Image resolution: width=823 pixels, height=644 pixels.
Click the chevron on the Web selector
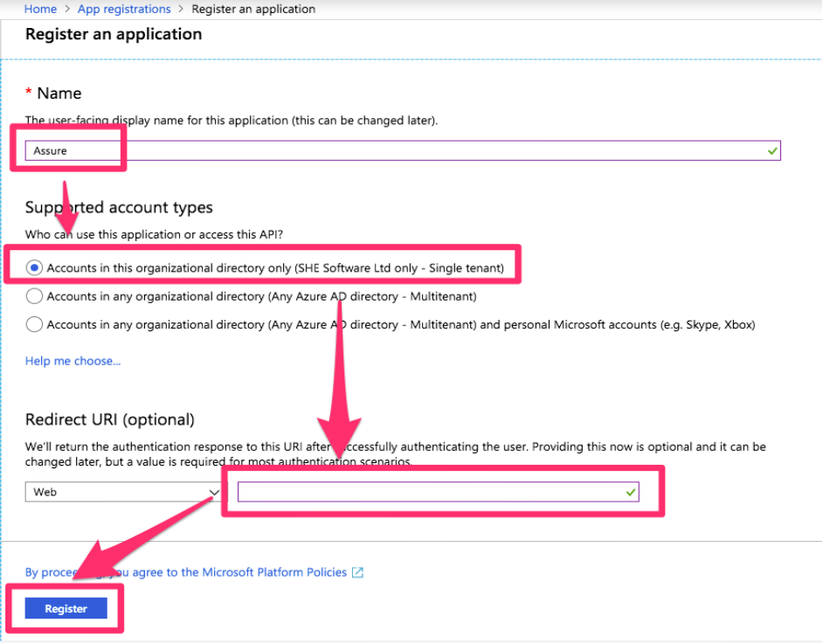click(x=212, y=492)
